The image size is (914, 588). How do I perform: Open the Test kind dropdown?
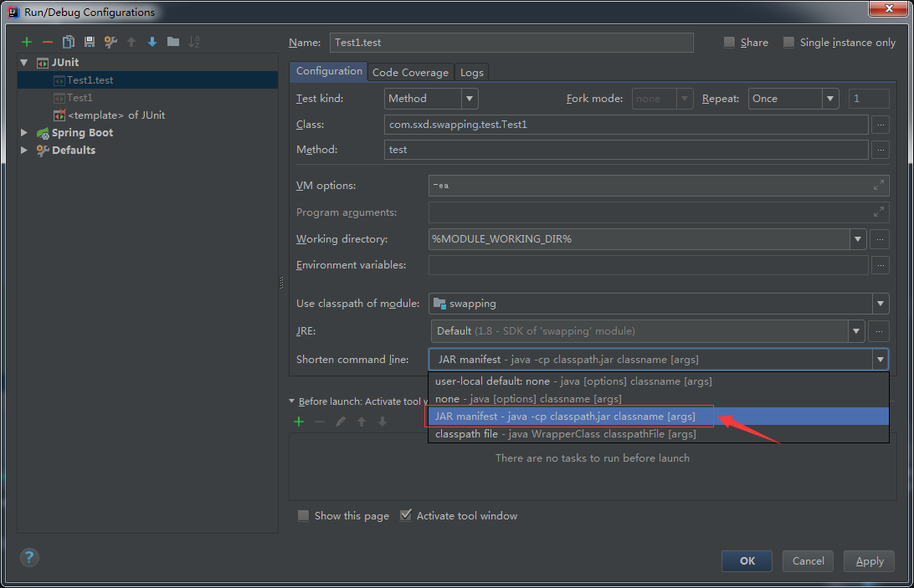pyautogui.click(x=431, y=99)
